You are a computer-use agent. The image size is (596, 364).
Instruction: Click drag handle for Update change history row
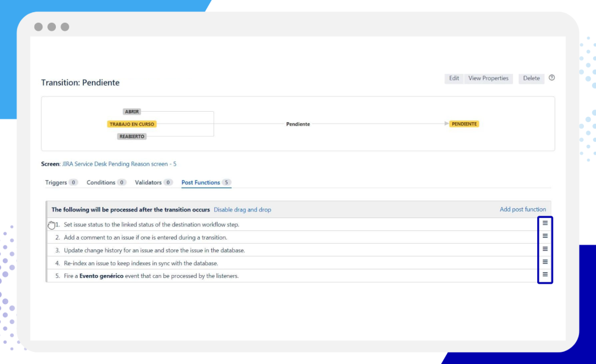click(545, 249)
